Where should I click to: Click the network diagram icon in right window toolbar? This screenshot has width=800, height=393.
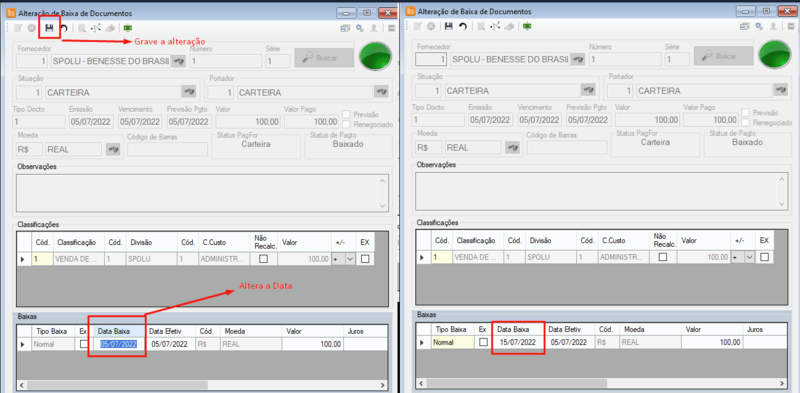[494, 27]
